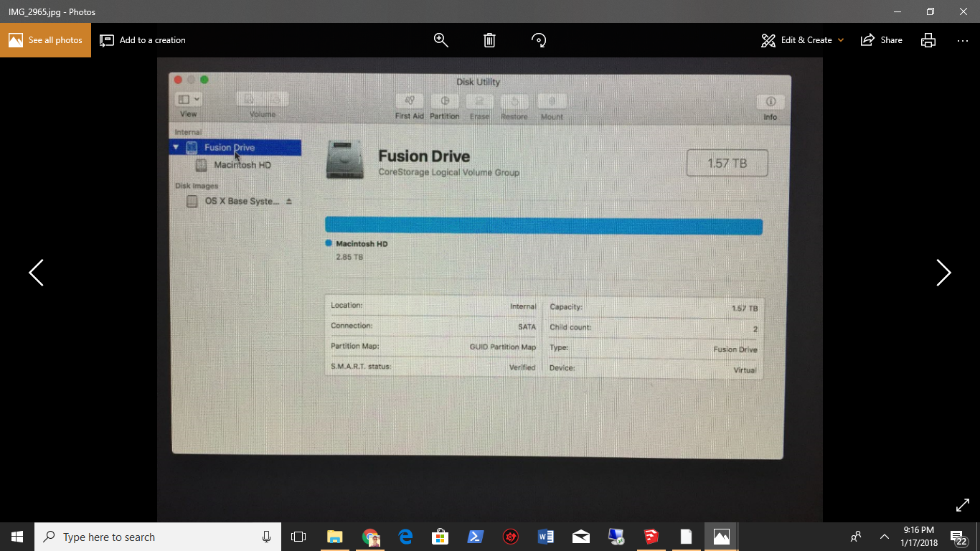Image resolution: width=980 pixels, height=551 pixels.
Task: Go back with See all photos
Action: (45, 40)
